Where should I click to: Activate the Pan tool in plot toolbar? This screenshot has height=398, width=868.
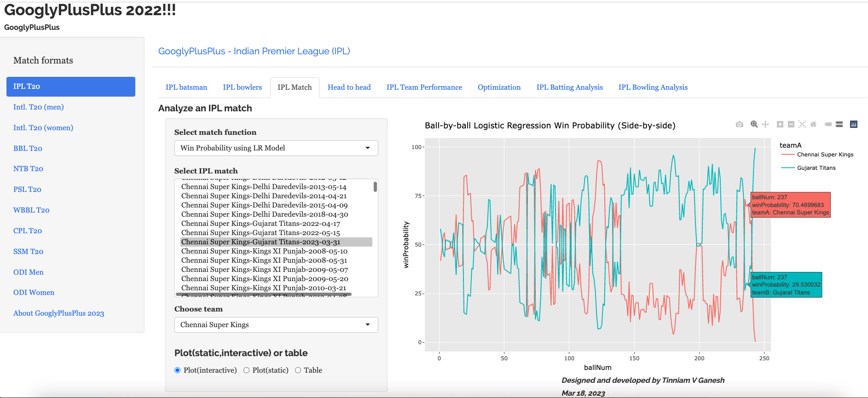tap(765, 124)
